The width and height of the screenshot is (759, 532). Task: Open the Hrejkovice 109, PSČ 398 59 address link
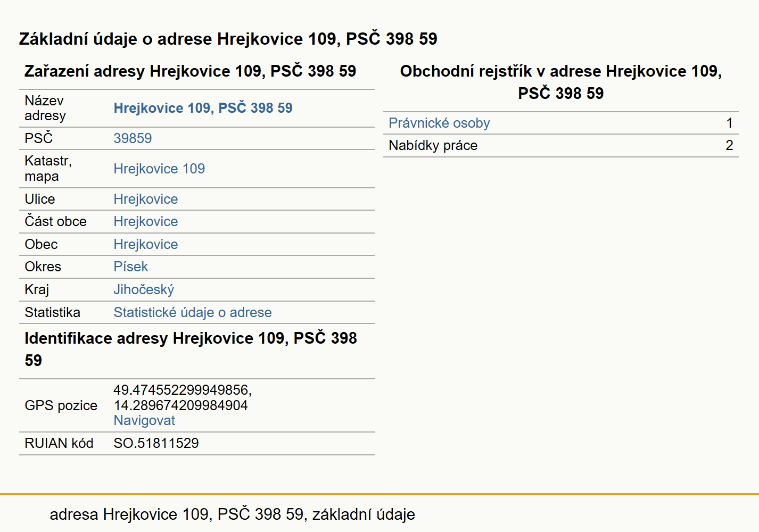click(x=203, y=108)
